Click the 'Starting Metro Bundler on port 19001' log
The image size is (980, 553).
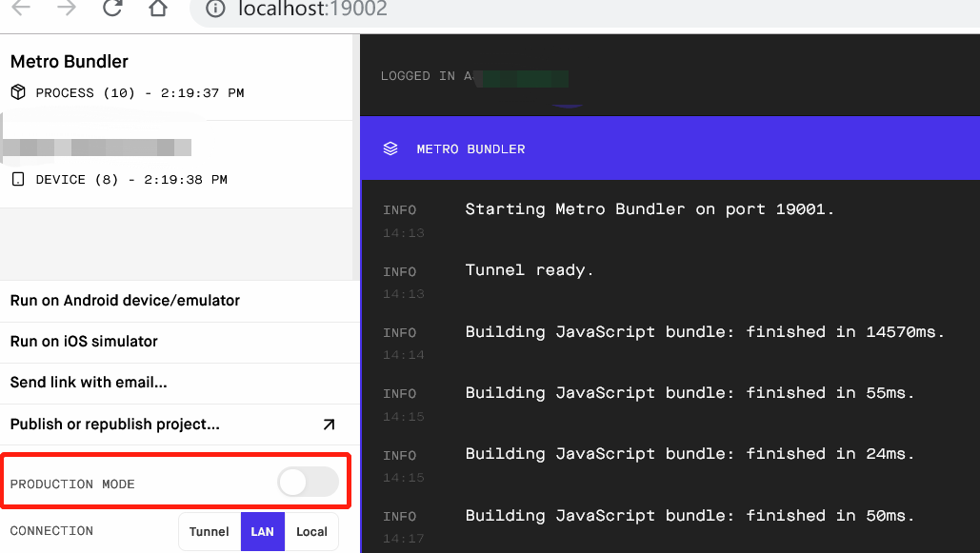pos(650,209)
